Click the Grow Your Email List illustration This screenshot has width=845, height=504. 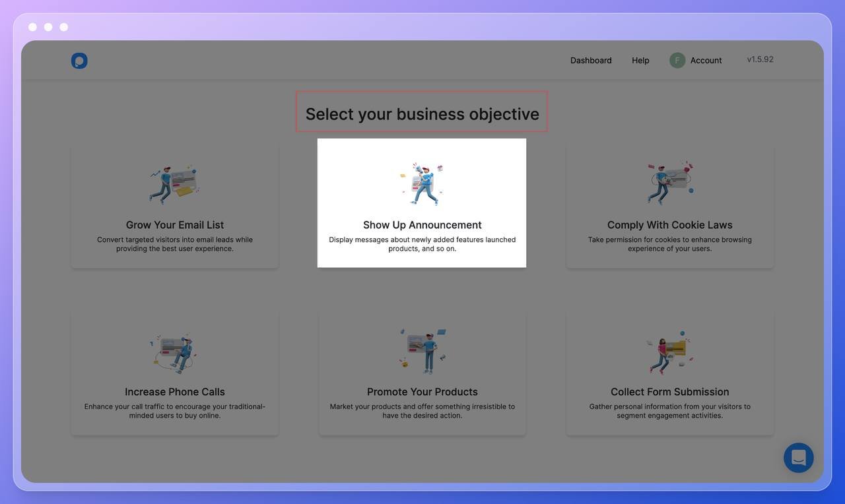pyautogui.click(x=174, y=184)
